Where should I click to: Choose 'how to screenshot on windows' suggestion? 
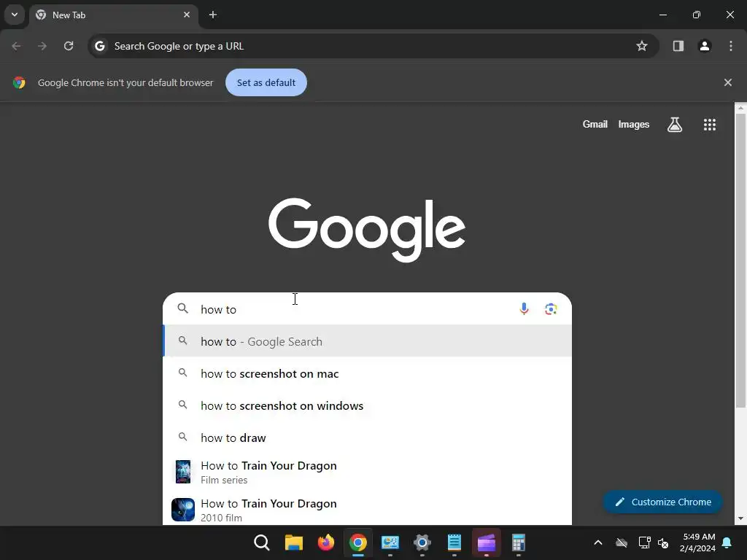click(368, 405)
